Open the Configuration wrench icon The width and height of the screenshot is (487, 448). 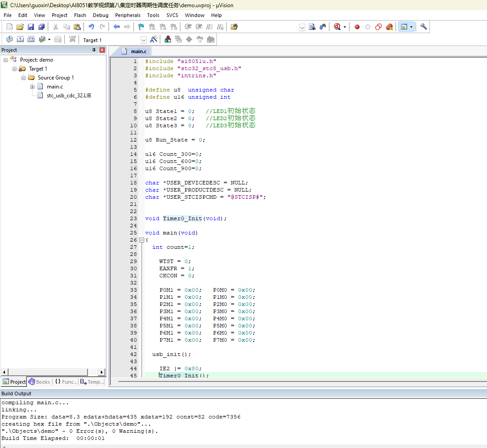point(424,27)
